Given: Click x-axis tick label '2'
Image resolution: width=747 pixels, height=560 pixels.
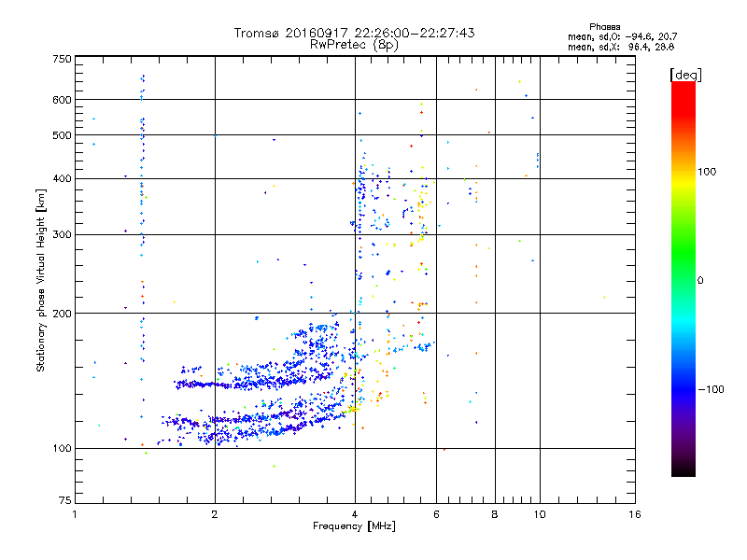Looking at the screenshot, I should tap(215, 514).
